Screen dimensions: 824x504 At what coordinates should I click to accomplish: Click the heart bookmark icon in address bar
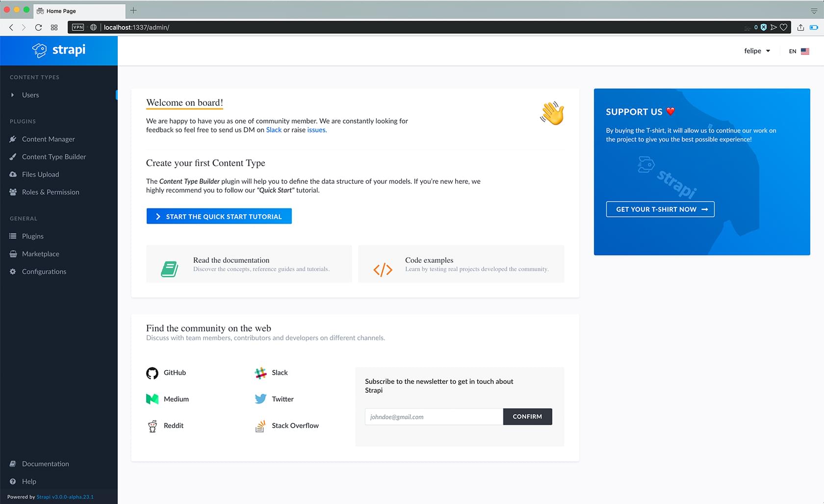tap(784, 27)
